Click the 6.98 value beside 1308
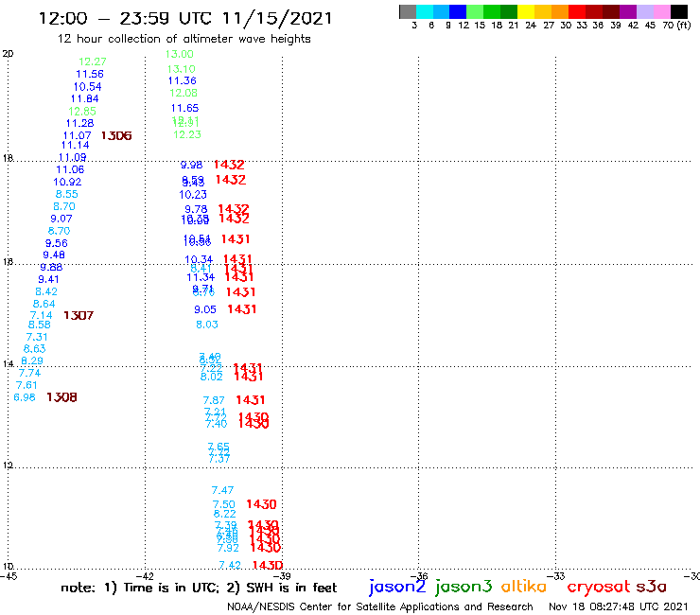The image size is (700, 615). [x=25, y=397]
